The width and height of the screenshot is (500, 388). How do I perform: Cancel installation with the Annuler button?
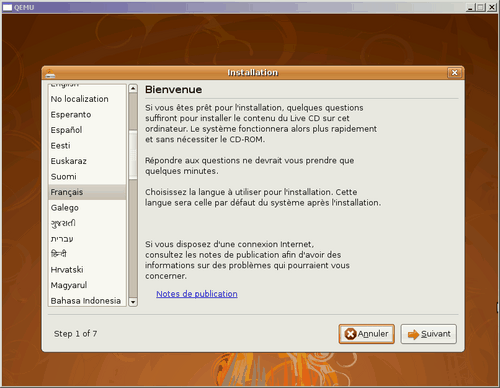pyautogui.click(x=366, y=334)
